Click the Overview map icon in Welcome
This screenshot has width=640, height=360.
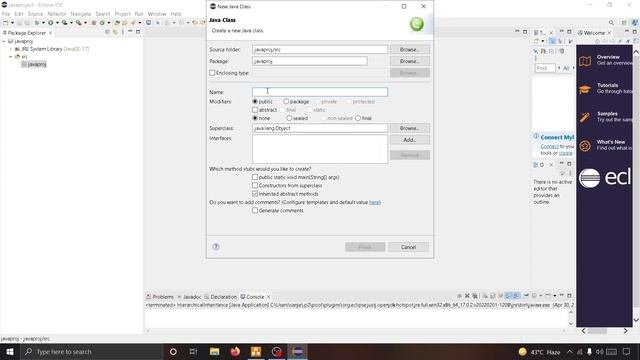coord(585,61)
